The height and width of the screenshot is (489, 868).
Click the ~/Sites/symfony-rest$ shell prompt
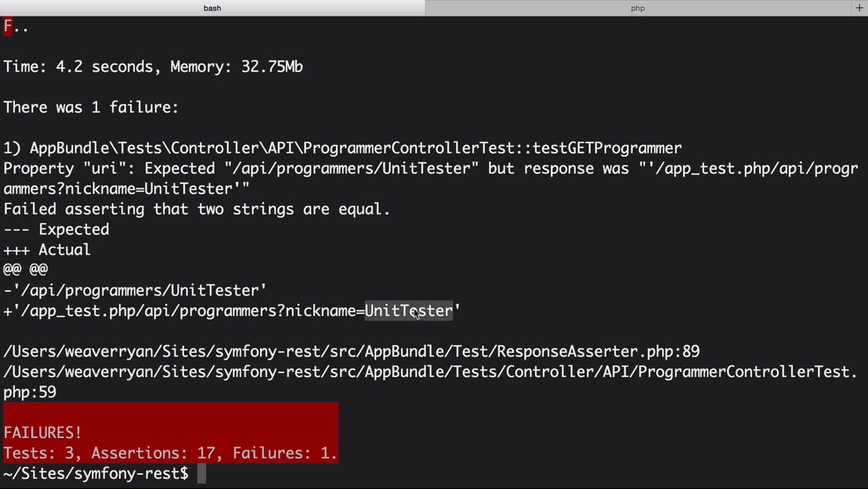click(96, 473)
